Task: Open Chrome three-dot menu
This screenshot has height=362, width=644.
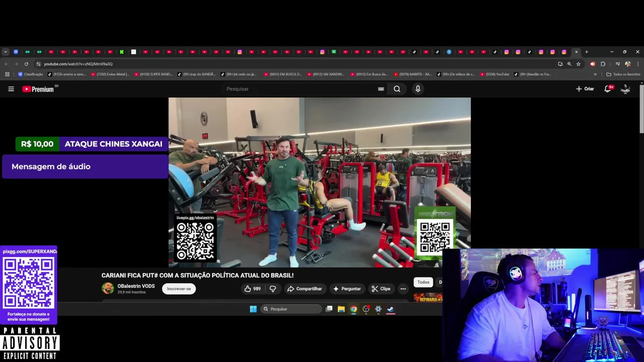Action: (637, 64)
